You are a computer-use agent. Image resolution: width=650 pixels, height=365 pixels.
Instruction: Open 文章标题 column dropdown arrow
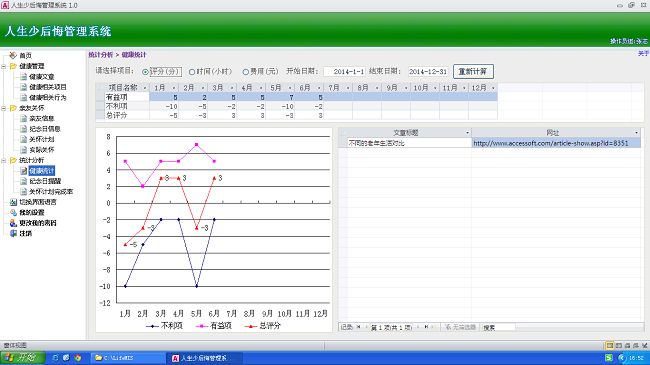pos(467,133)
